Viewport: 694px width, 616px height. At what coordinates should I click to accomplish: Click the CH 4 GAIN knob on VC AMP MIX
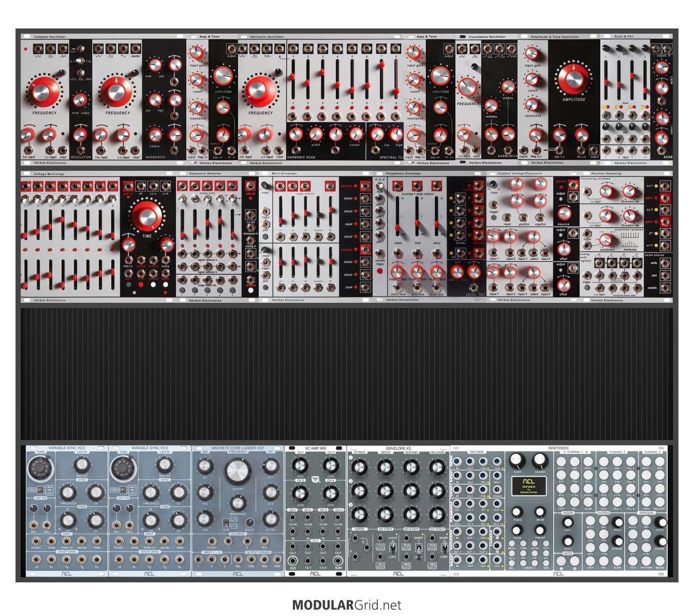(331, 493)
